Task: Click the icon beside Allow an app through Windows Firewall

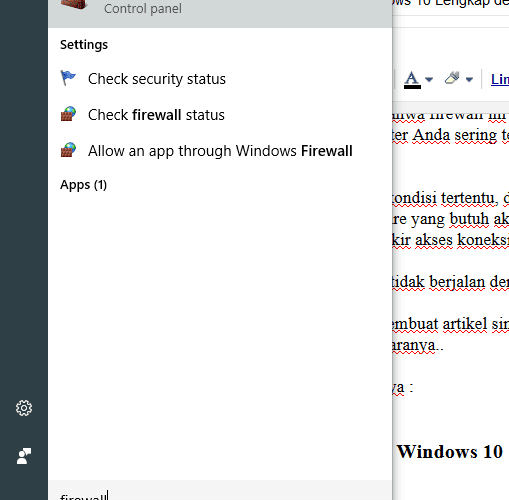Action: [68, 150]
